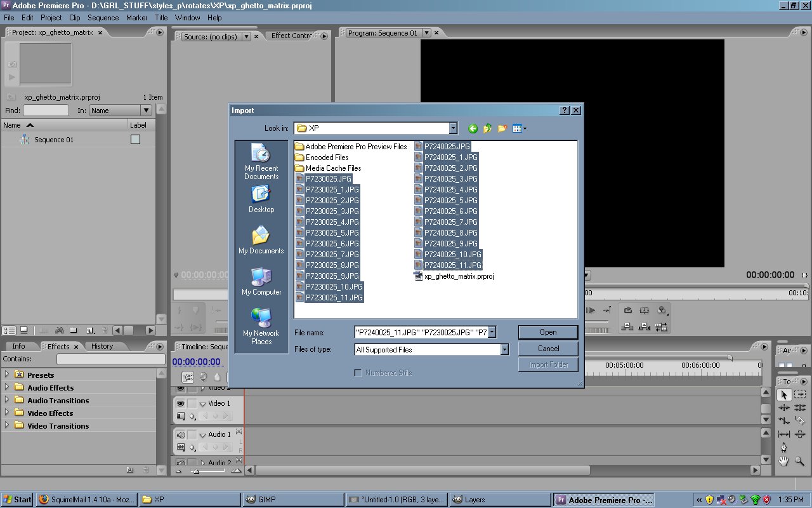Select P7230025.JPG in the Import dialog
812x508 pixels.
click(x=330, y=178)
